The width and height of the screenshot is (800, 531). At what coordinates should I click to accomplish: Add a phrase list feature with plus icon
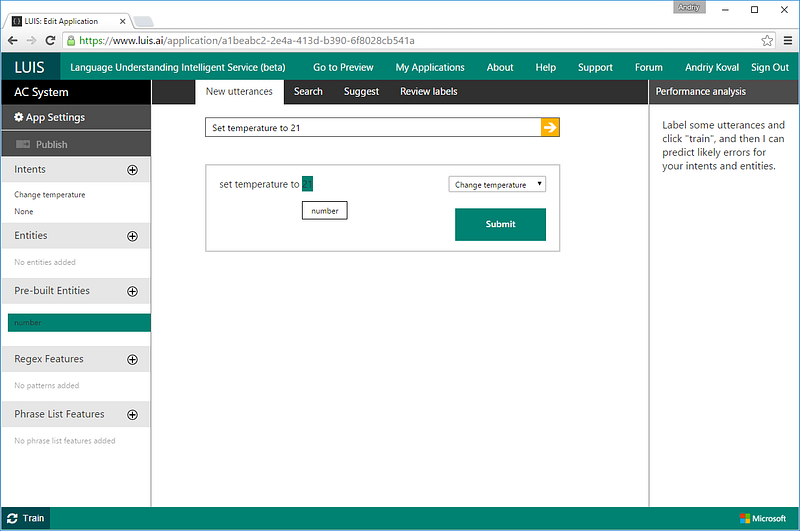tap(132, 415)
